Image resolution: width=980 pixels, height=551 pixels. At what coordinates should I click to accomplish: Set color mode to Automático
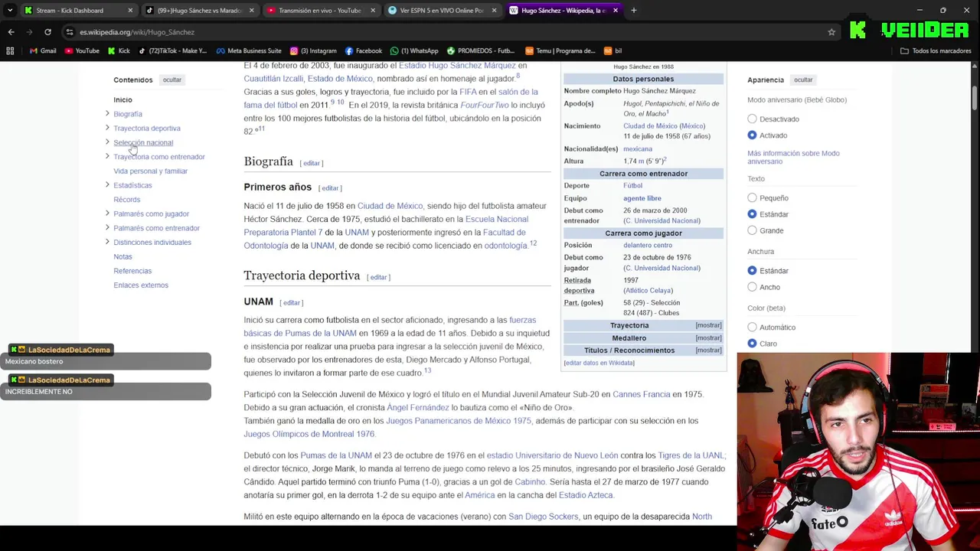(752, 328)
